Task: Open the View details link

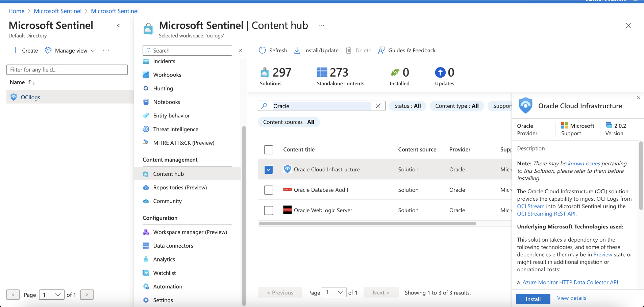Action: [x=572, y=298]
